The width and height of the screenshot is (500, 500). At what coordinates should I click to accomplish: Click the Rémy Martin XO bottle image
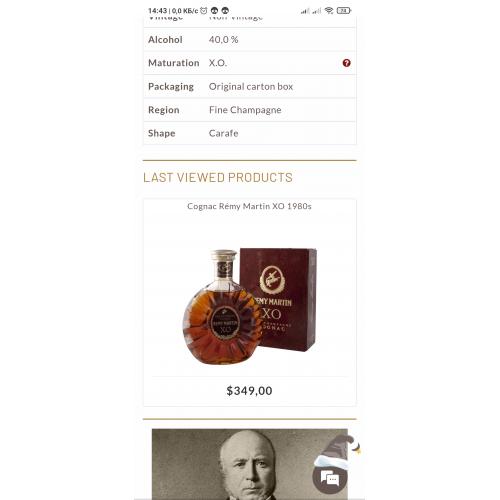[x=222, y=307]
